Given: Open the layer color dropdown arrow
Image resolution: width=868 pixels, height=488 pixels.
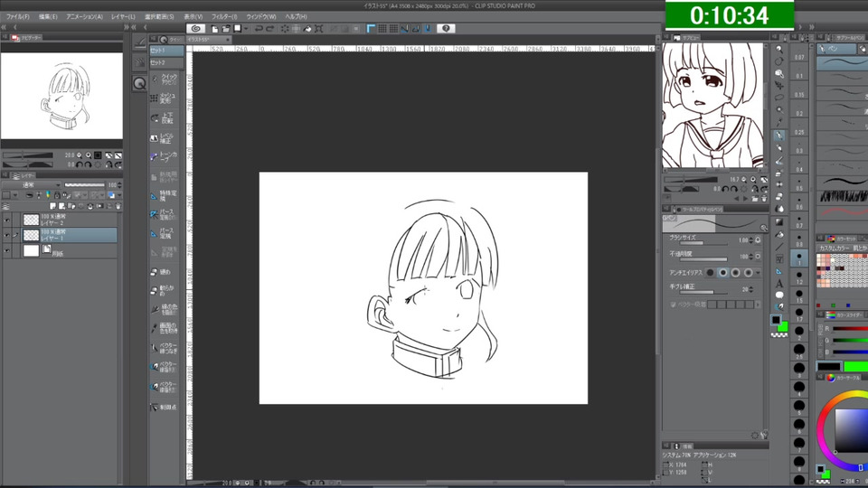Looking at the screenshot, I should [118, 195].
